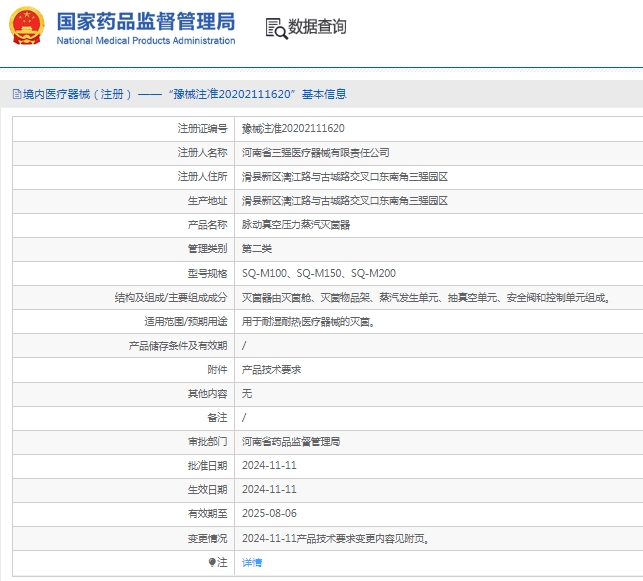
Task: Select registration number 豫械注准20202111620 value cell
Action: point(293,129)
